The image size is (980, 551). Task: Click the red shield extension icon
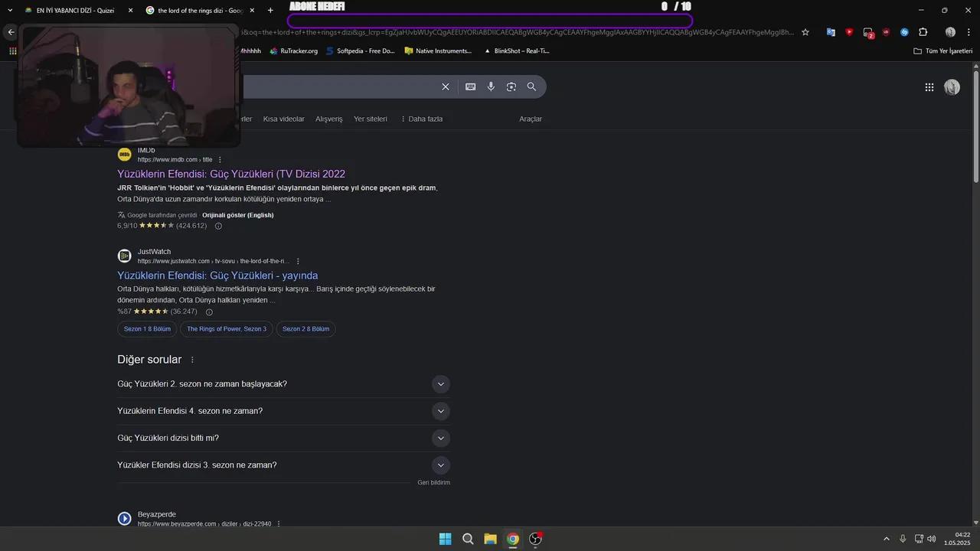click(x=849, y=32)
